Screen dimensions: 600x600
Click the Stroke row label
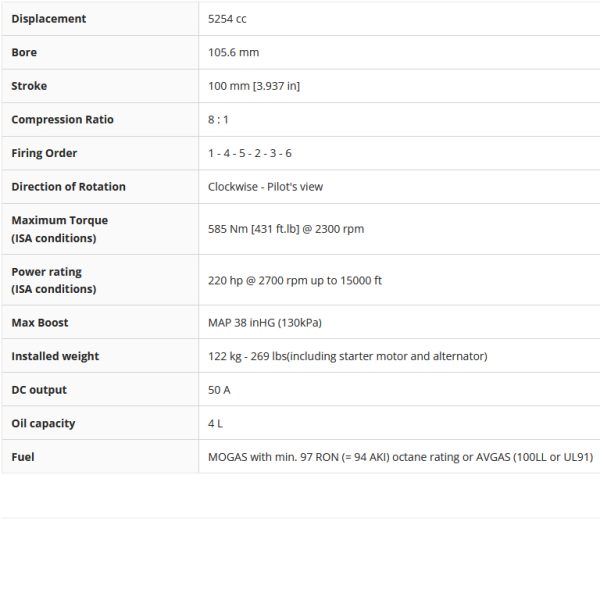(29, 86)
